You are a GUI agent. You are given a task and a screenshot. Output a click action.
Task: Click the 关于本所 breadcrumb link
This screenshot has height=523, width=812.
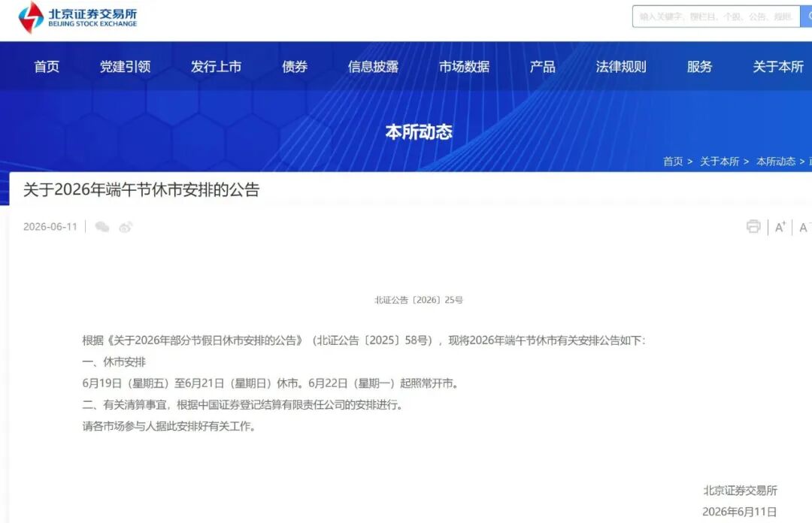point(720,162)
